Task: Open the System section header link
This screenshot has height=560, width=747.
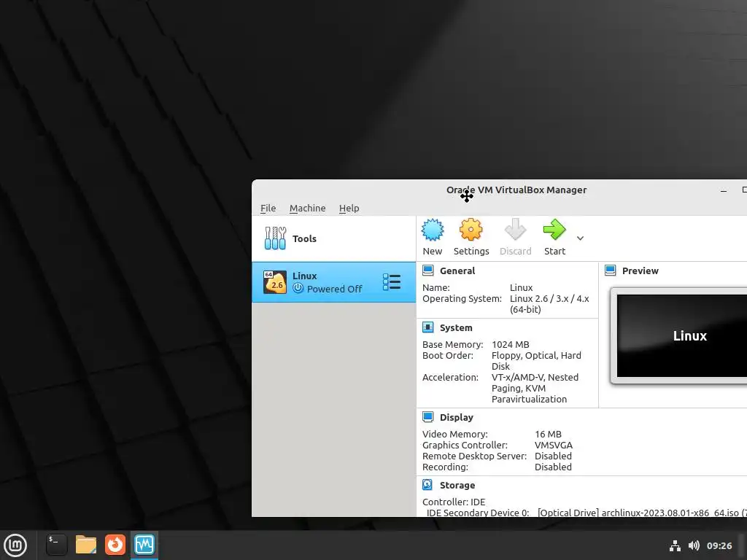Action: click(456, 327)
